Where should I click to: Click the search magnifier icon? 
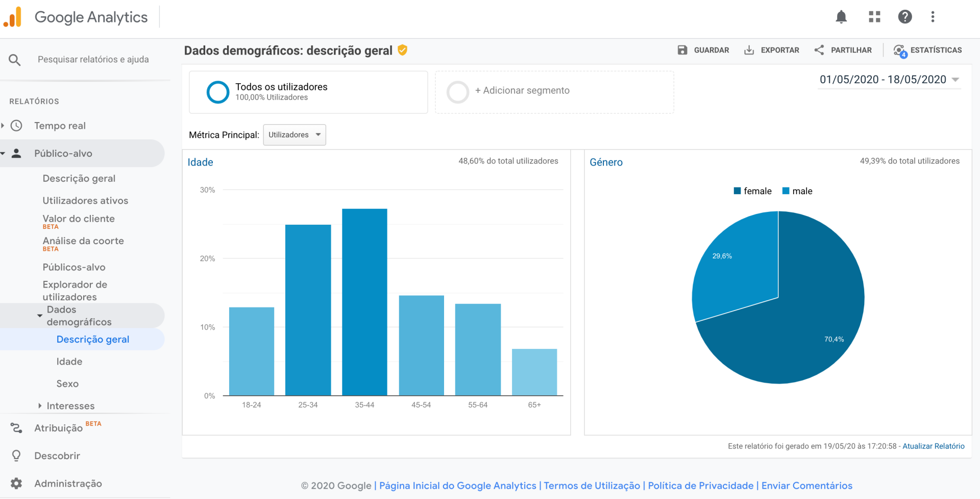click(x=15, y=60)
